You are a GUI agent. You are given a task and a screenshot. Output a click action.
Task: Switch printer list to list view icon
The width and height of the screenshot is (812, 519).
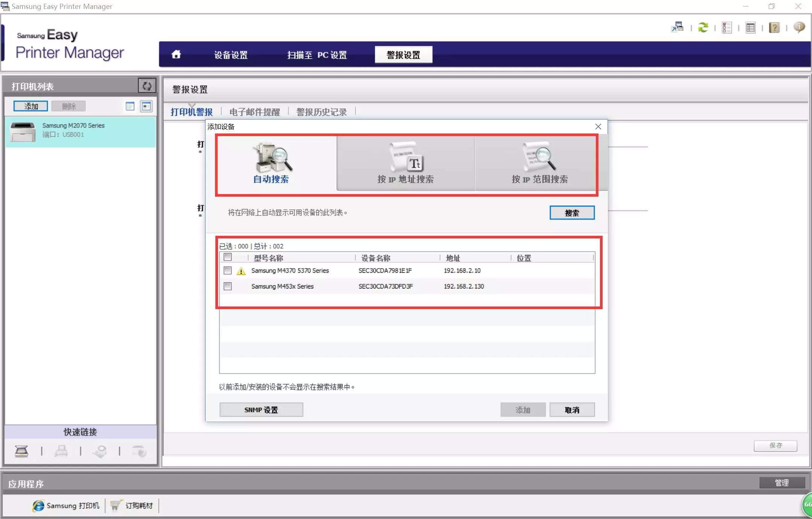(x=130, y=106)
